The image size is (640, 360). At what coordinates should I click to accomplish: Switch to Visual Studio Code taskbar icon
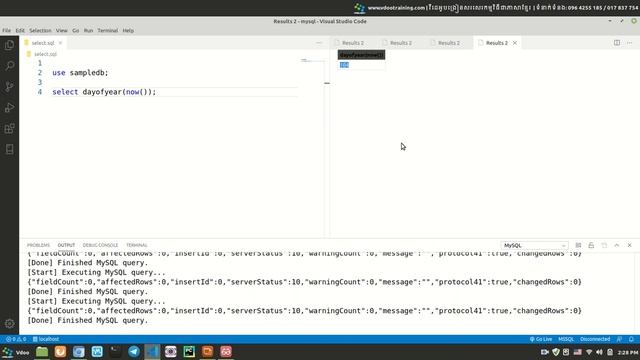point(152,352)
